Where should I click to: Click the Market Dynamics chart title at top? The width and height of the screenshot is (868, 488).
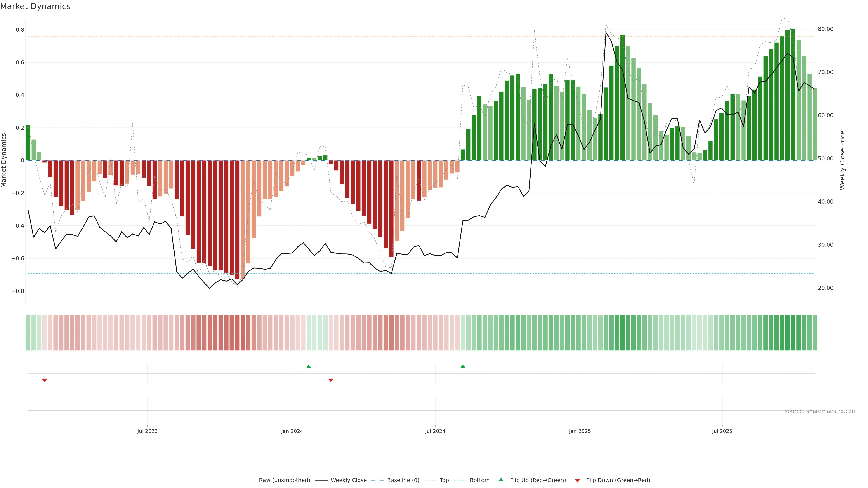pos(35,6)
